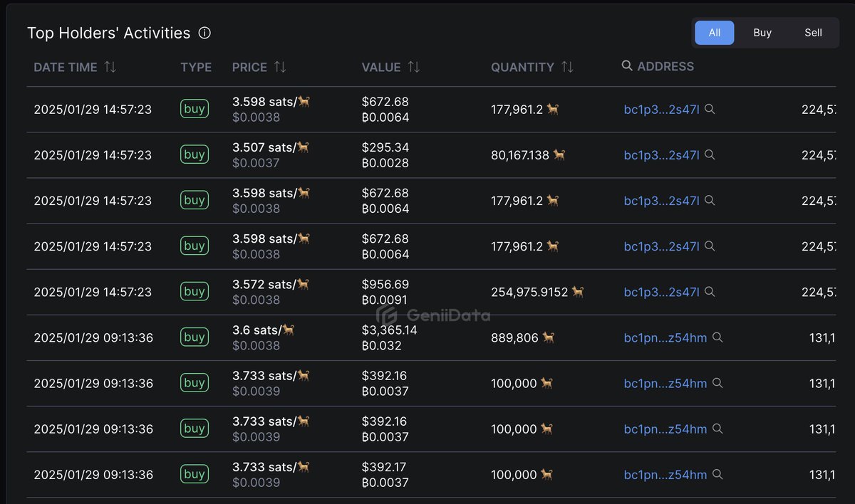855x504 pixels.
Task: Click the magnifier icon in the ADDRESS header
Action: [627, 65]
